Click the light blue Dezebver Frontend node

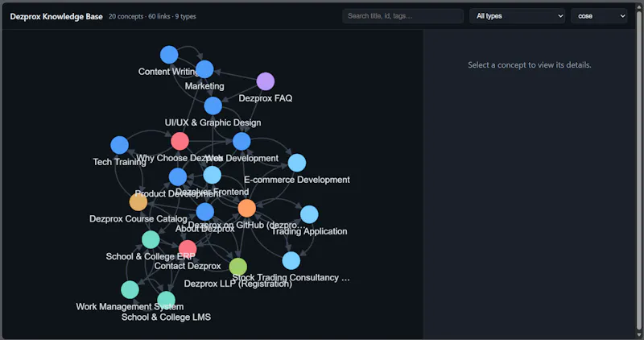(213, 175)
